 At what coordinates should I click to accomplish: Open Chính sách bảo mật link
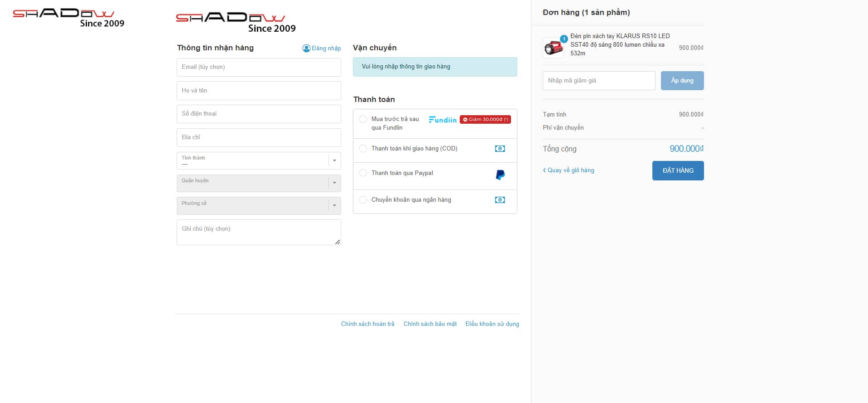(x=430, y=324)
